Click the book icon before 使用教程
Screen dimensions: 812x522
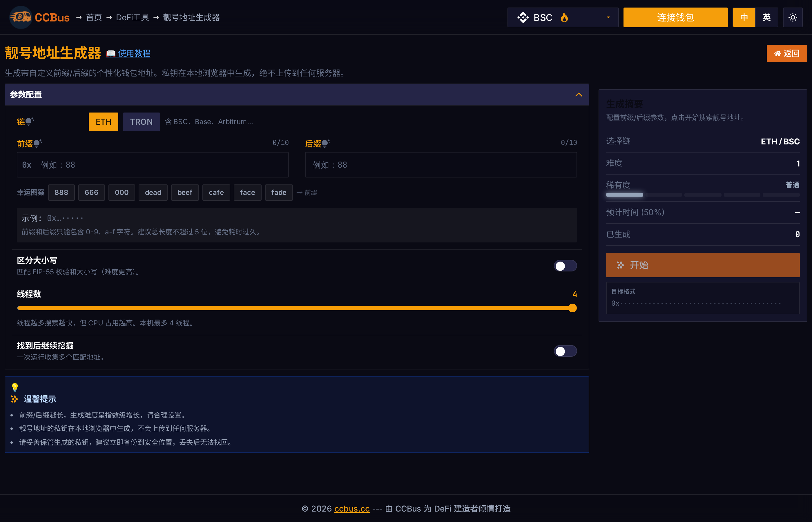tap(111, 53)
